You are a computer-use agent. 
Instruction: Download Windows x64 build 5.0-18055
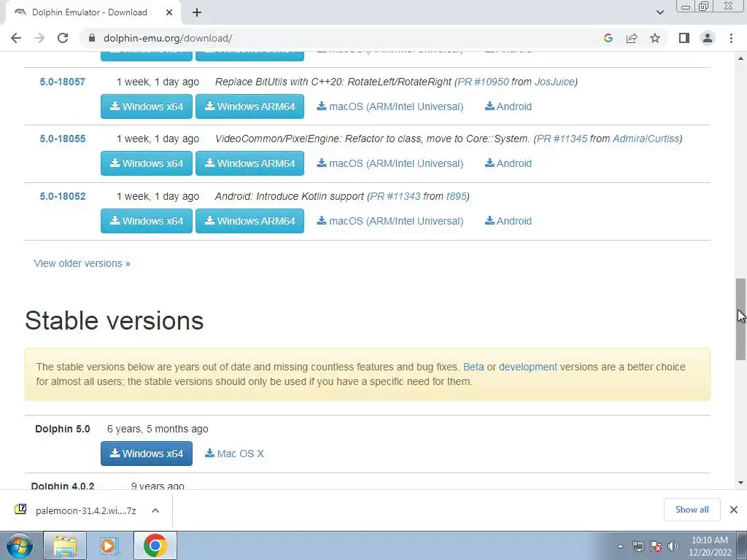click(146, 163)
